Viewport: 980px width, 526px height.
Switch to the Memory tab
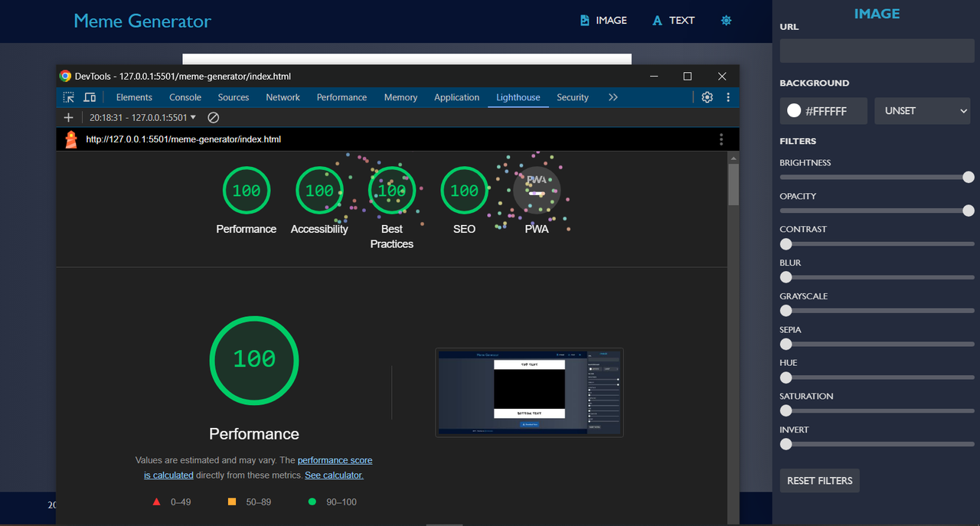[400, 97]
